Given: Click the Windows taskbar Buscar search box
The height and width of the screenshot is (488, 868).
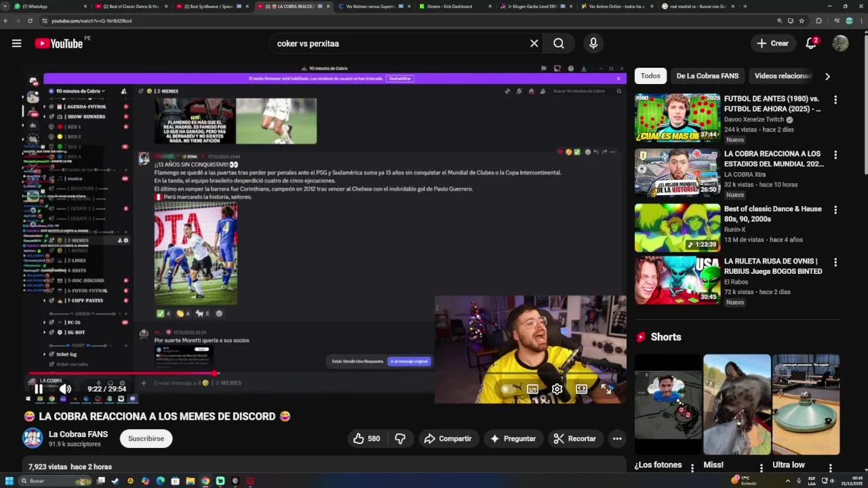Looking at the screenshot, I should pos(56,481).
